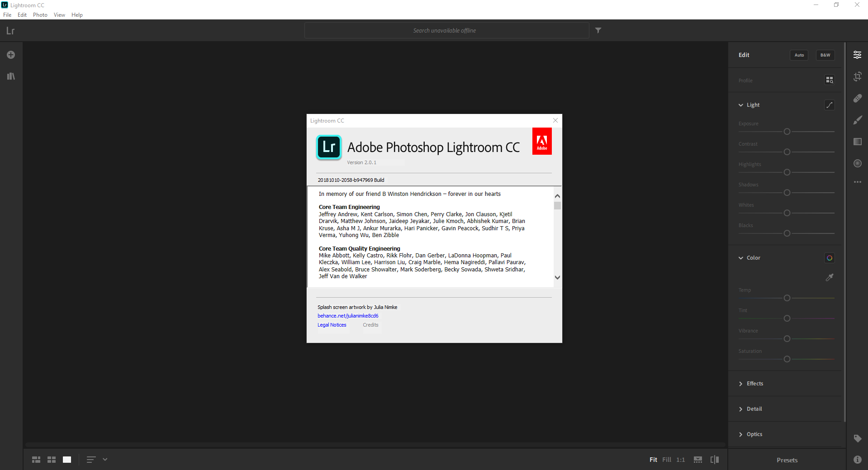The height and width of the screenshot is (470, 868).
Task: Set zoom to Fit
Action: coord(653,460)
